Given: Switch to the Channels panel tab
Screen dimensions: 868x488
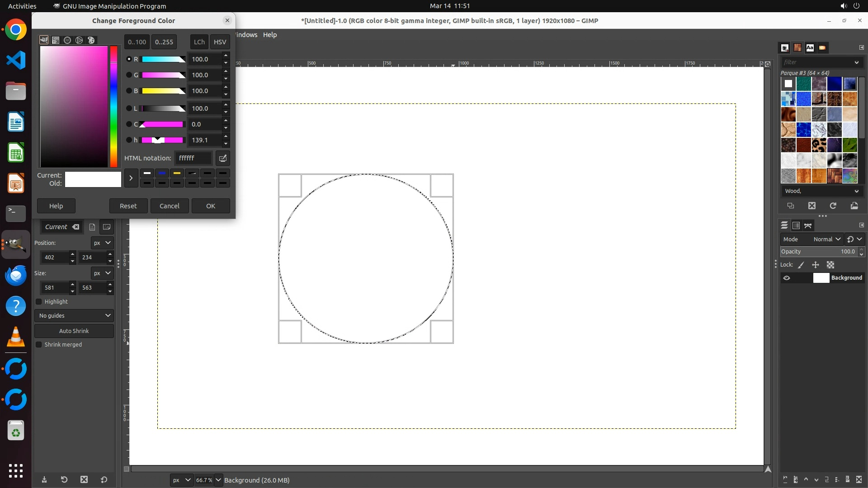Looking at the screenshot, I should (x=796, y=225).
